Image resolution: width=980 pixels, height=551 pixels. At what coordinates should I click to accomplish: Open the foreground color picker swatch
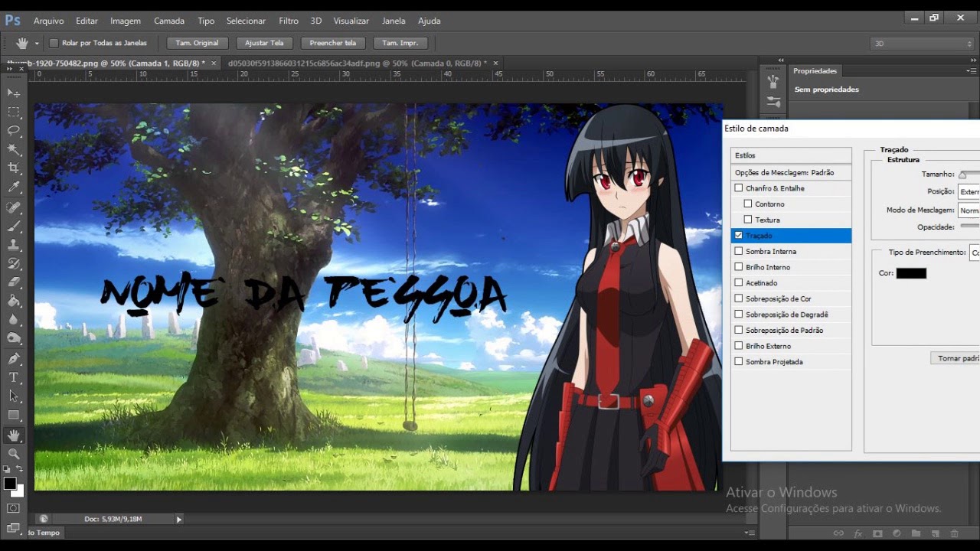tap(10, 484)
